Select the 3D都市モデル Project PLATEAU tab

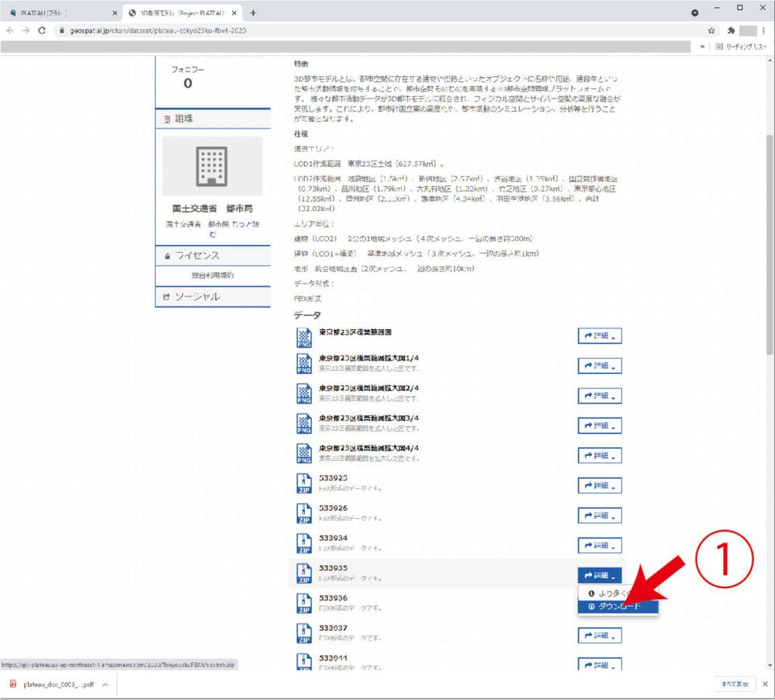[x=182, y=13]
